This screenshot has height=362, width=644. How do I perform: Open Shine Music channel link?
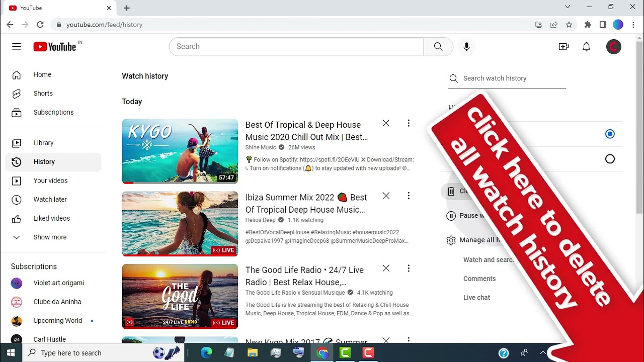coord(261,148)
